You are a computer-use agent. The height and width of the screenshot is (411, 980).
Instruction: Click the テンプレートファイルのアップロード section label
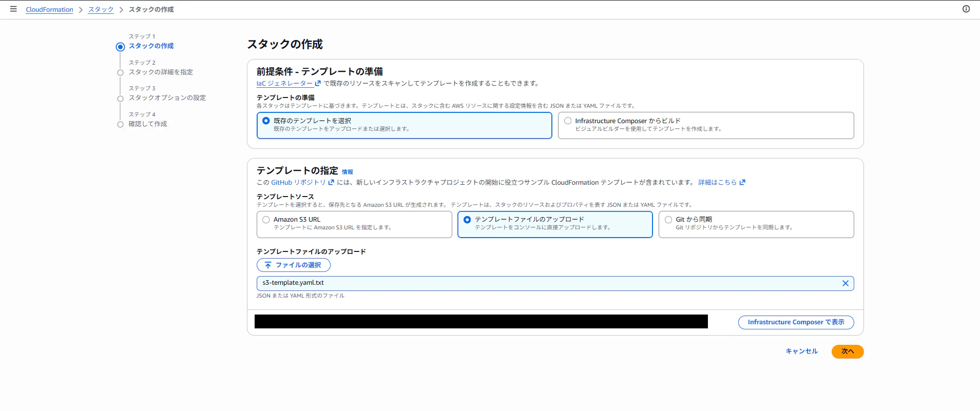(311, 251)
